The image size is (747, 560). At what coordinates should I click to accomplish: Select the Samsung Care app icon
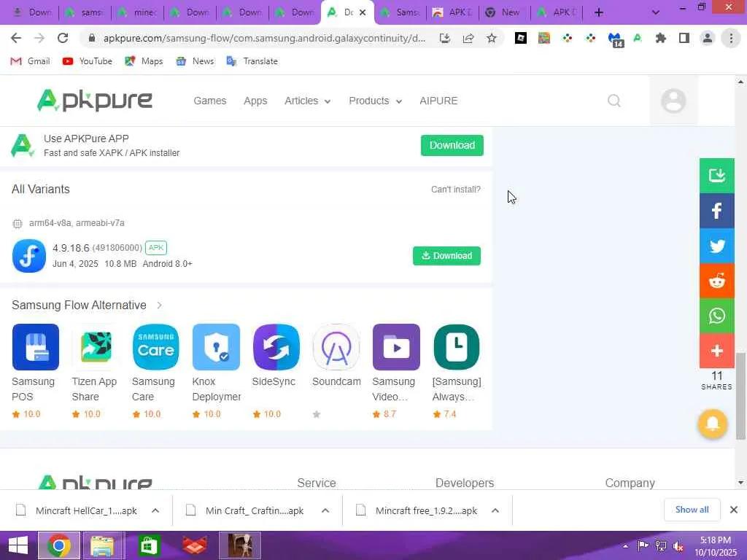point(156,347)
